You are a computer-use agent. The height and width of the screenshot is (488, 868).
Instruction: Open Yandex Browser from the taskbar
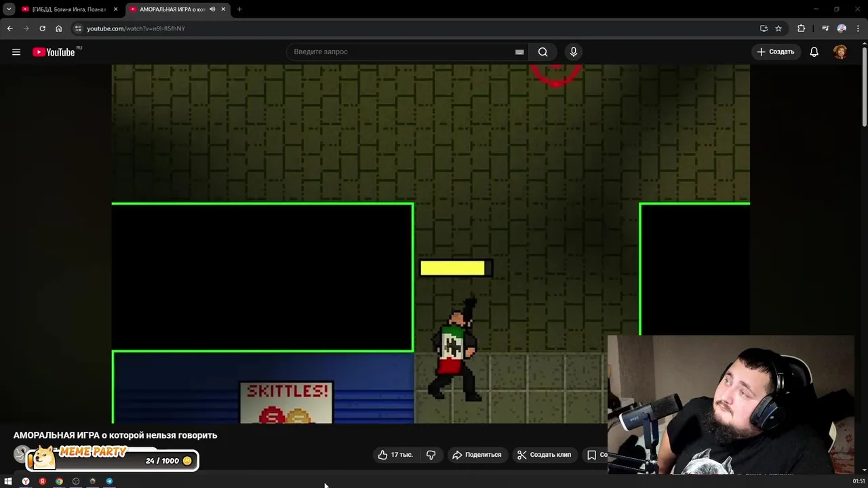(26, 481)
